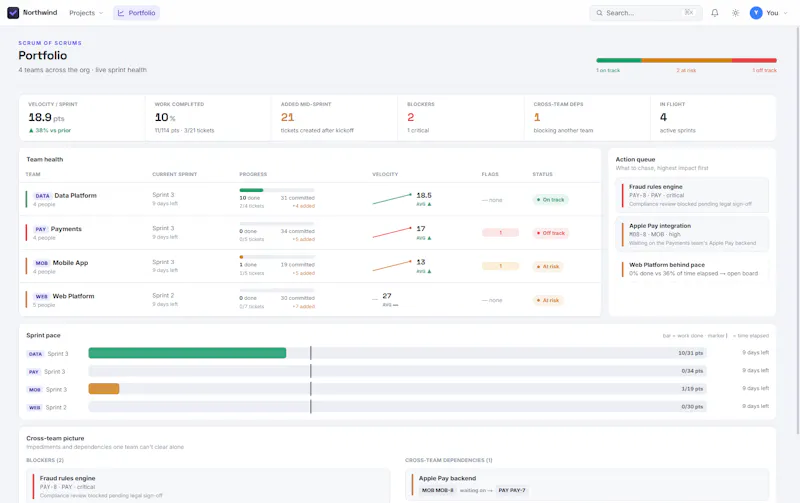Click the DATA badge in Sprint pace

pos(35,354)
